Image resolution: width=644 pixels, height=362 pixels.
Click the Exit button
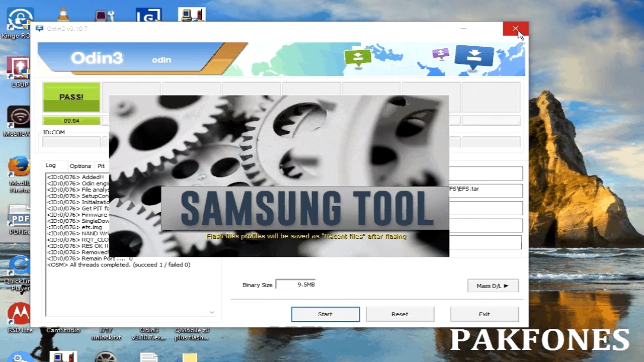tap(485, 314)
